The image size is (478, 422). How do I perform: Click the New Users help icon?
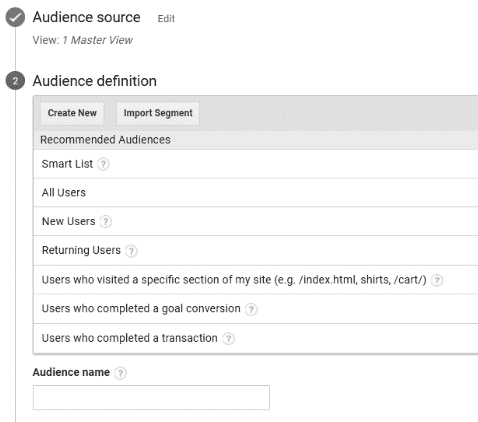click(x=106, y=221)
